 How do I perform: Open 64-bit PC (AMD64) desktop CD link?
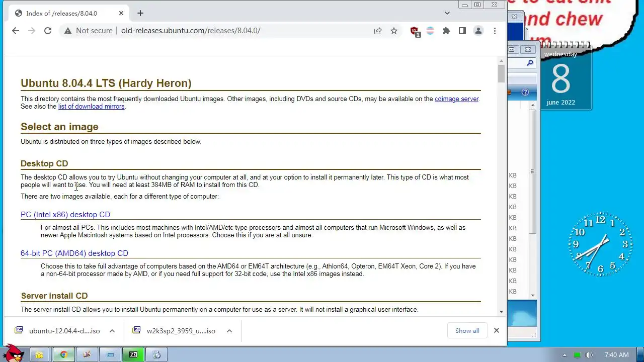(74, 253)
